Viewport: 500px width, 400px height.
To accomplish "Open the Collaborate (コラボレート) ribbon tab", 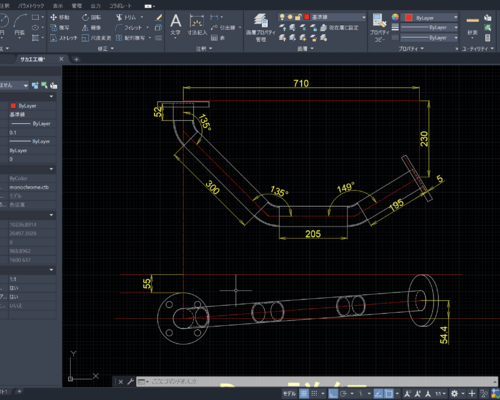I will pyautogui.click(x=120, y=6).
